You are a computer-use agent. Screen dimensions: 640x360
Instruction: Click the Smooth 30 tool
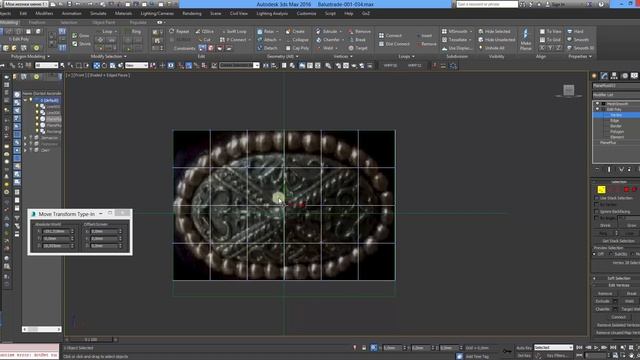tap(580, 48)
